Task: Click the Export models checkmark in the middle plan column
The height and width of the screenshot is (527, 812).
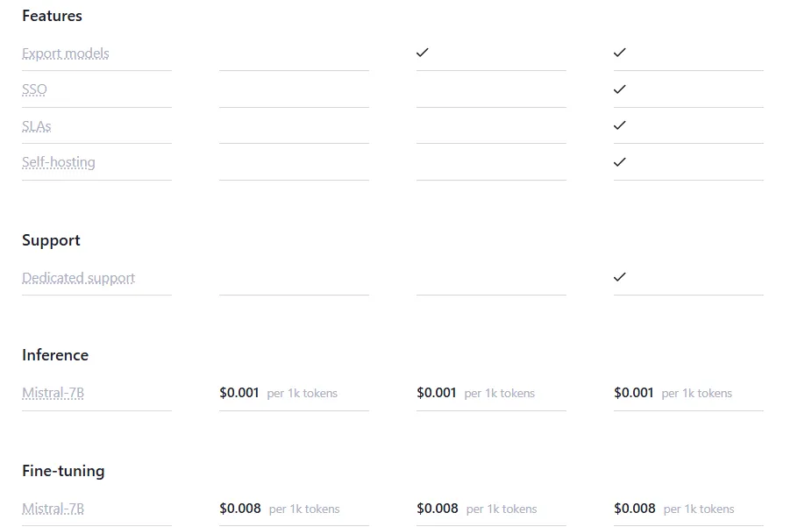Action: (423, 53)
